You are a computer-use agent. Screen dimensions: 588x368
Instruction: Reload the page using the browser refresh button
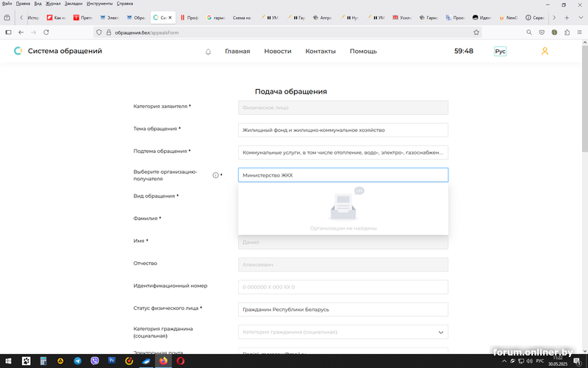46,32
